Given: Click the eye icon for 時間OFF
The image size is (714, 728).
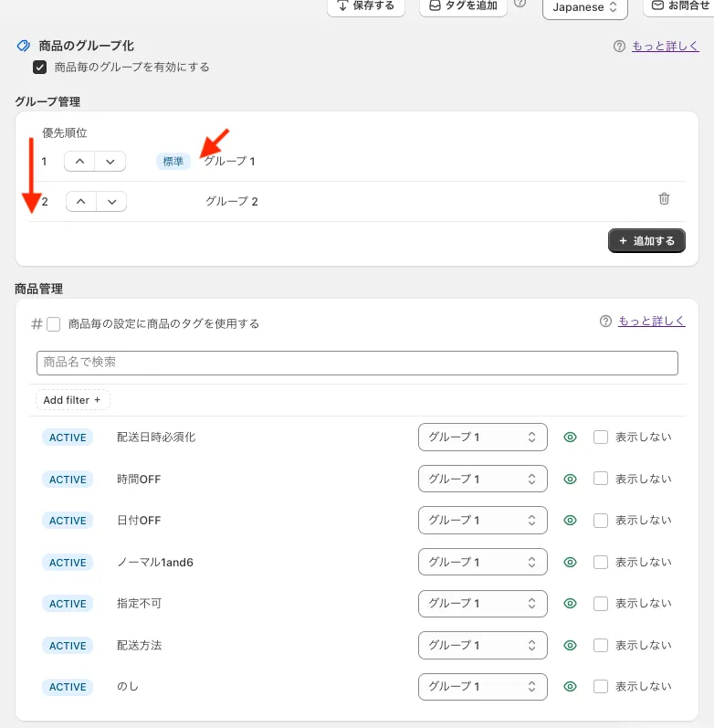Looking at the screenshot, I should [x=571, y=480].
